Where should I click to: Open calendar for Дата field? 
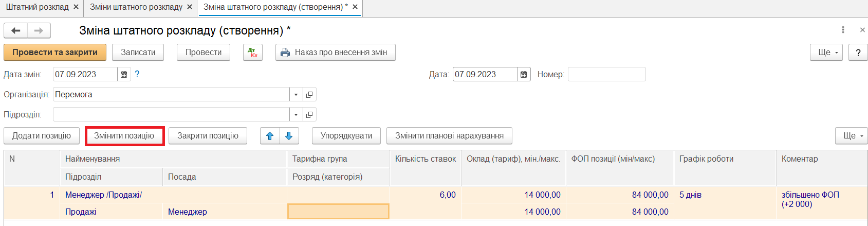[x=524, y=75]
